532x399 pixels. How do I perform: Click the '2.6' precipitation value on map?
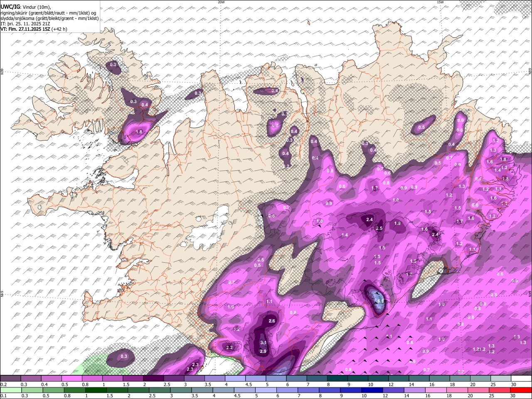pyautogui.click(x=272, y=321)
